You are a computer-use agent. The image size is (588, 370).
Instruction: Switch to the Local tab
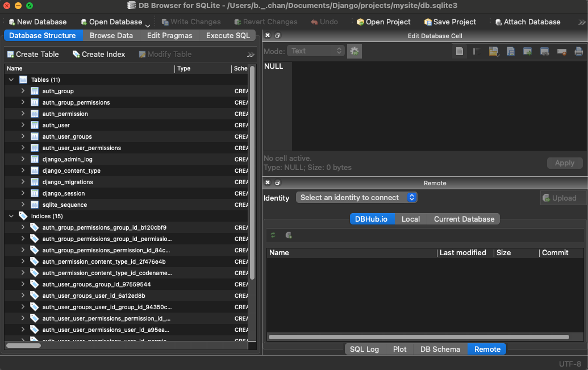(x=411, y=219)
